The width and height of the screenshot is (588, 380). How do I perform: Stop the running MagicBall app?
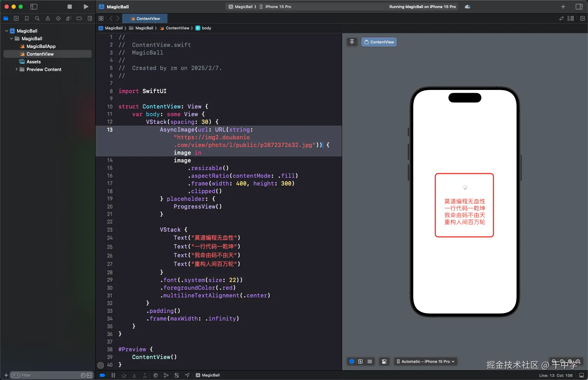[70, 7]
